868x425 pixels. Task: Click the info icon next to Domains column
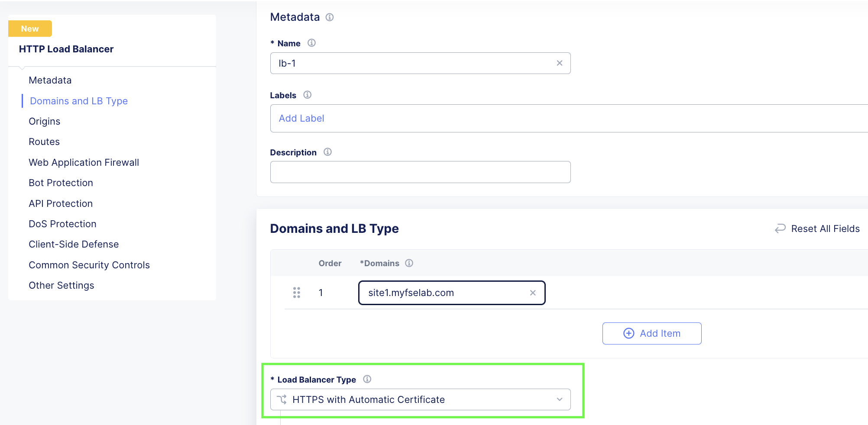point(409,263)
